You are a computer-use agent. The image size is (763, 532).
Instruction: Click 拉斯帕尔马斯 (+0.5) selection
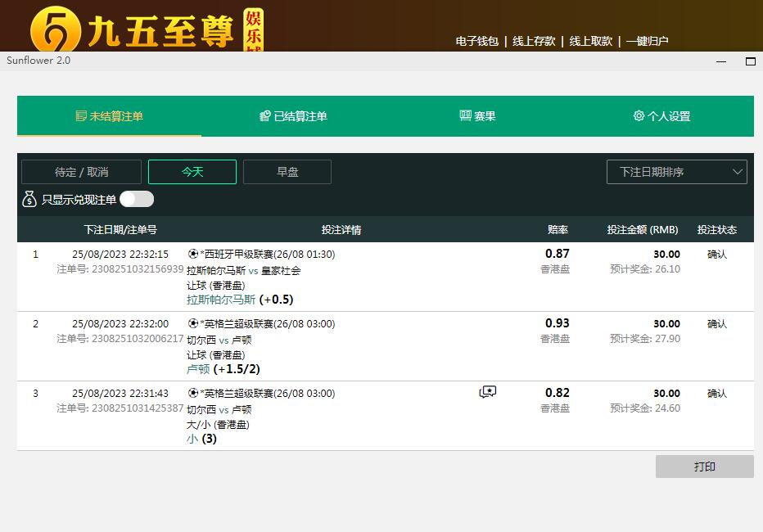coord(240,300)
